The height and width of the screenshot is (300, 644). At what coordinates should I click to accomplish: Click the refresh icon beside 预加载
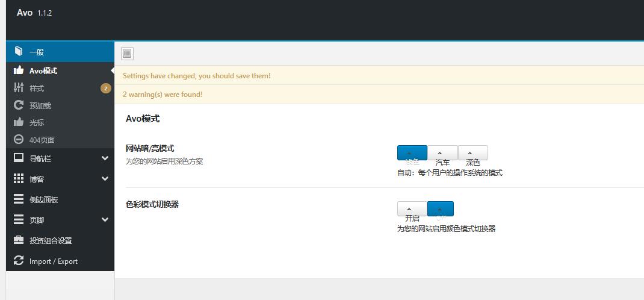(x=19, y=105)
